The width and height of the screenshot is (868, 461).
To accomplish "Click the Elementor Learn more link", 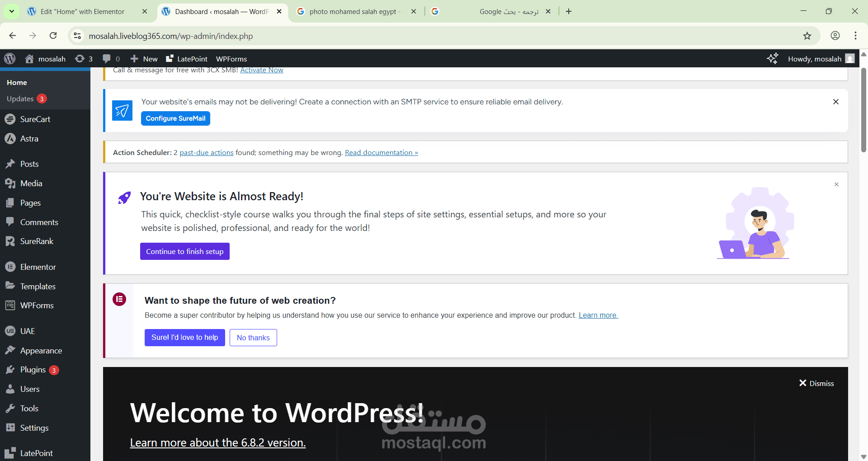I will tap(598, 315).
